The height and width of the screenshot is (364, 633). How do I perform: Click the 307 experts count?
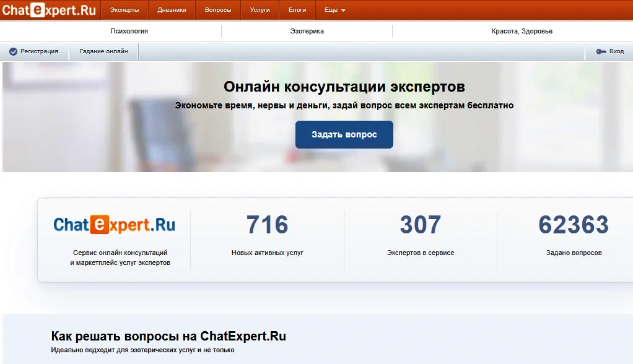[421, 225]
